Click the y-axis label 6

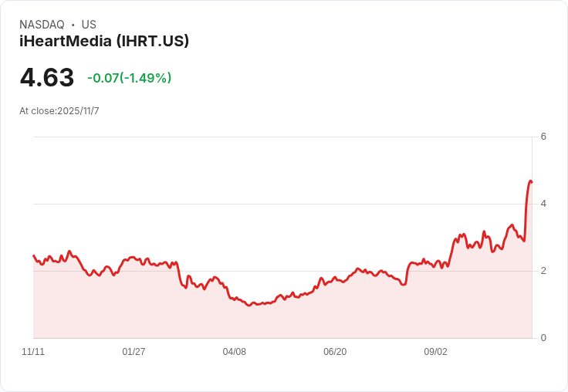pyautogui.click(x=543, y=137)
